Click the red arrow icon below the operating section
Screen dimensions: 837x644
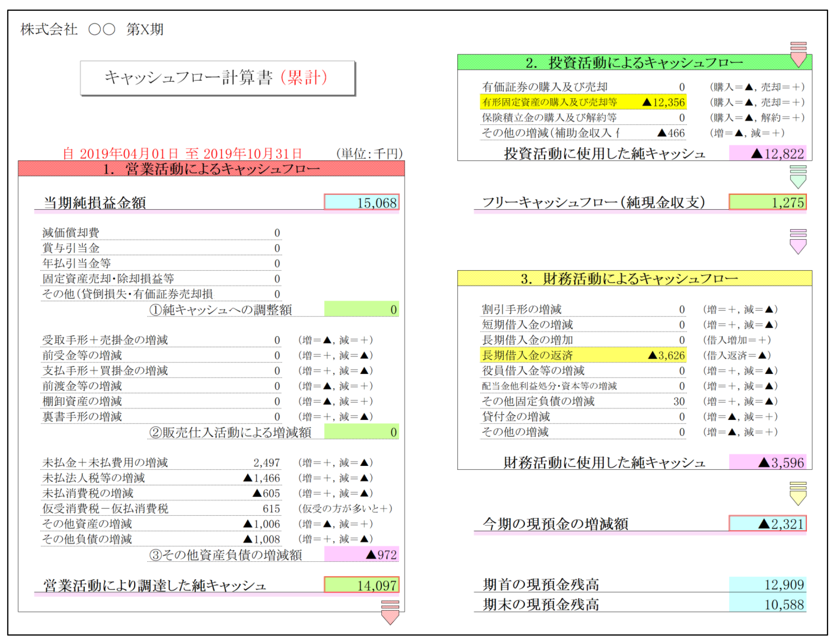pos(390,612)
